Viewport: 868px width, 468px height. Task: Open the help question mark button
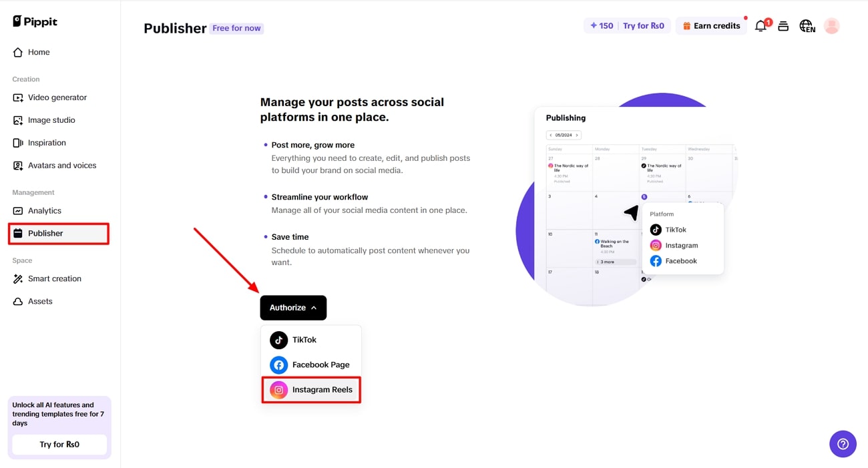pos(843,444)
